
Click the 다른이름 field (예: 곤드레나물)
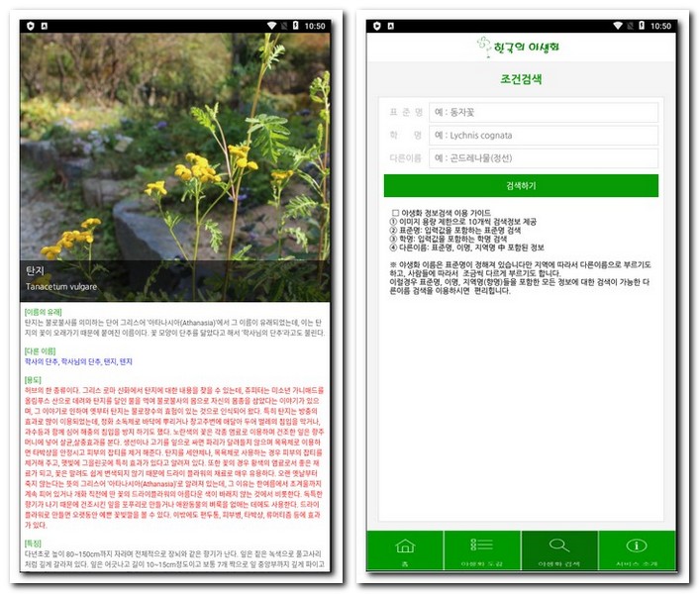tap(544, 158)
